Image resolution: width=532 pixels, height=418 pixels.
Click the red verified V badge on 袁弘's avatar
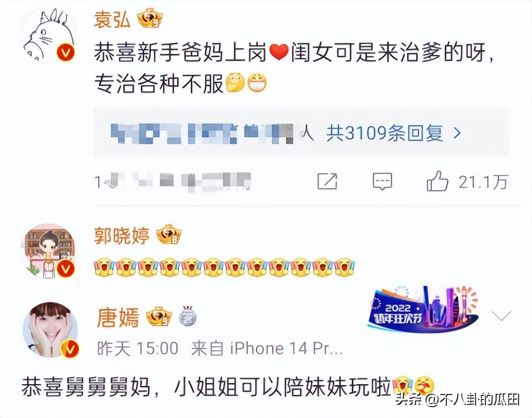[66, 53]
